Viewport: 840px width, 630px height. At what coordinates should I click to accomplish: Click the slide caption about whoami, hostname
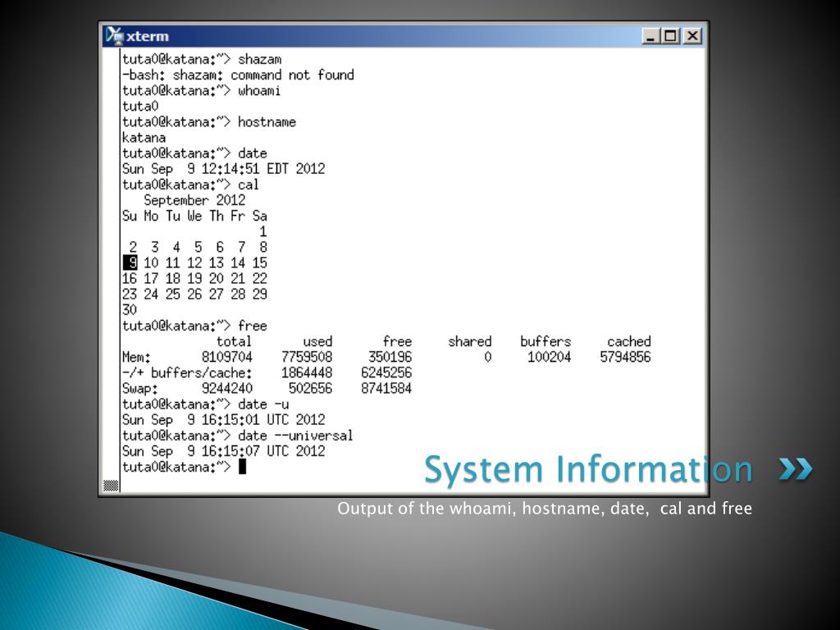545,509
